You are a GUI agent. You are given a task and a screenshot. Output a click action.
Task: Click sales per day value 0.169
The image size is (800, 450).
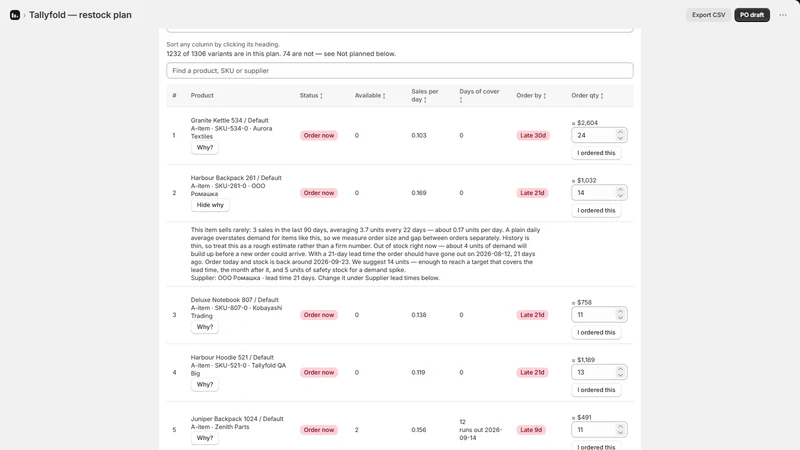tap(419, 193)
